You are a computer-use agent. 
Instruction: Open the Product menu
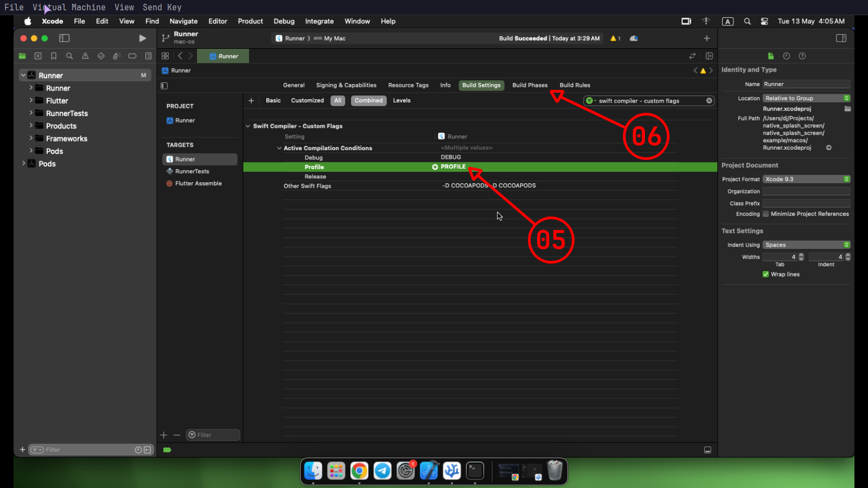(250, 21)
